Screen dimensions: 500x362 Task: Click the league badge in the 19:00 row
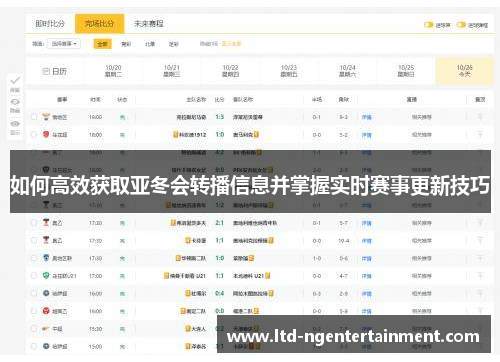tap(46, 117)
